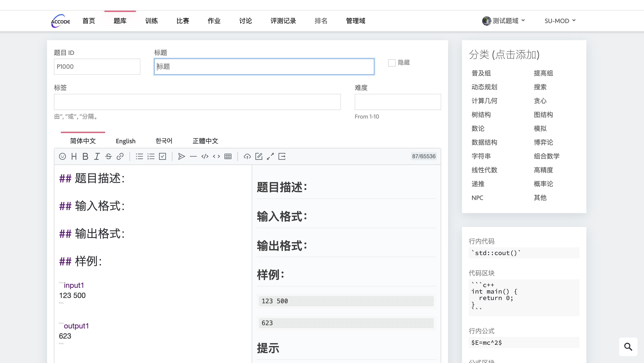Add the 数据结构 category
644x363 pixels.
click(x=484, y=142)
